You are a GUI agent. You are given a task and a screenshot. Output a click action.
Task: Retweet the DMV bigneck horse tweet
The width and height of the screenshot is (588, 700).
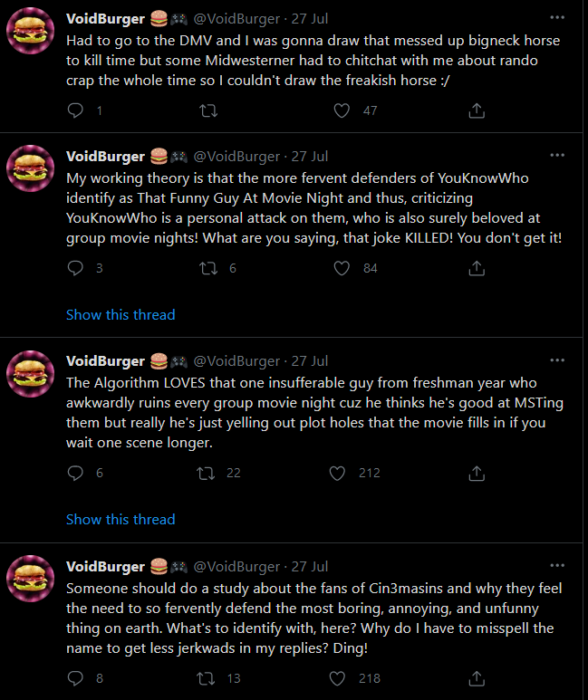pyautogui.click(x=208, y=110)
